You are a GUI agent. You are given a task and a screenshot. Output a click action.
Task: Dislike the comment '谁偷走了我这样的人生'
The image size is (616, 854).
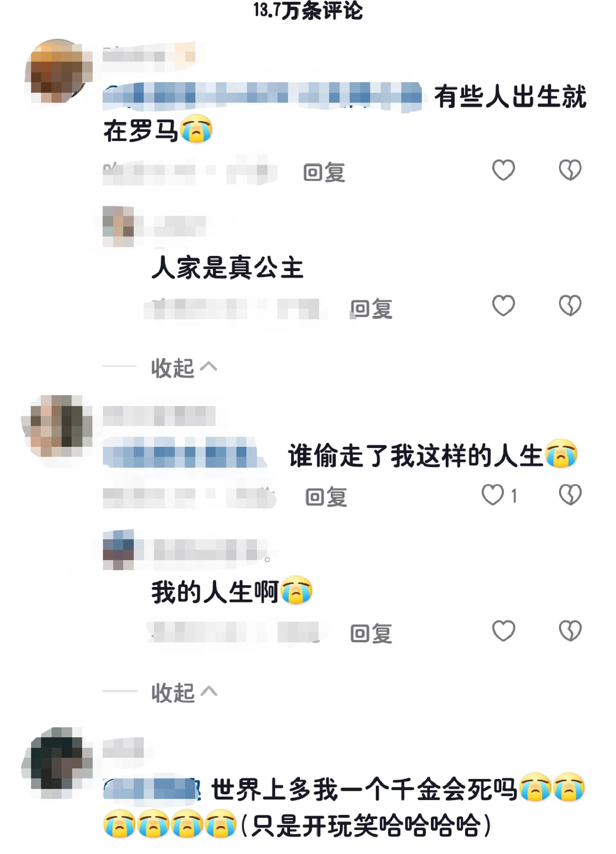(570, 495)
